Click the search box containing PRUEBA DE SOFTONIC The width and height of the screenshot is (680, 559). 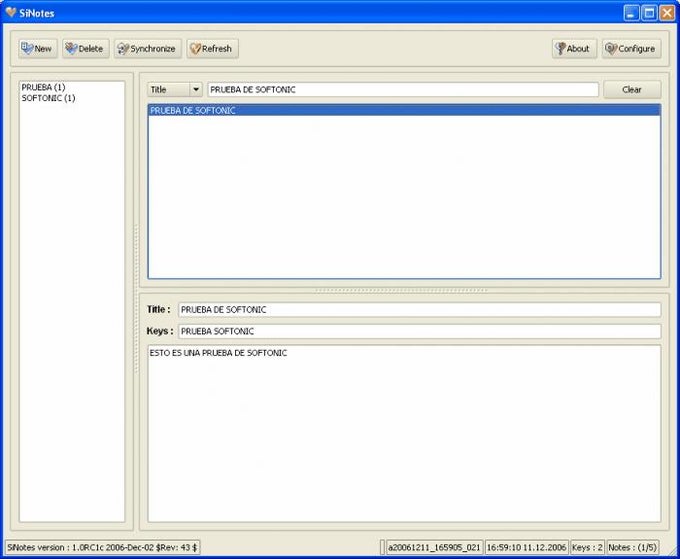403,90
